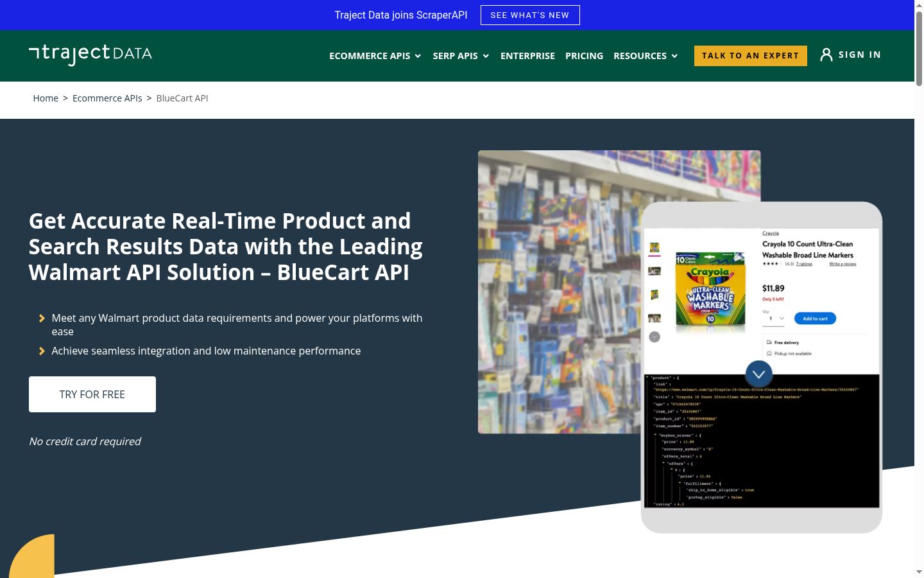924x578 pixels.
Task: Click the yellow arrow bullet beside 'Meet any Walmart'
Action: tap(42, 319)
